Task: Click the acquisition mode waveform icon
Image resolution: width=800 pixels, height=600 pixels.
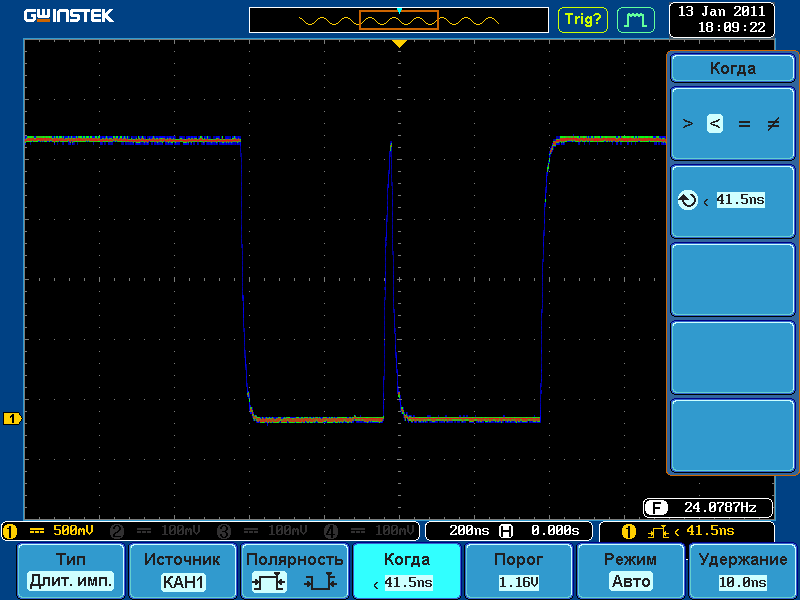Action: 634,19
